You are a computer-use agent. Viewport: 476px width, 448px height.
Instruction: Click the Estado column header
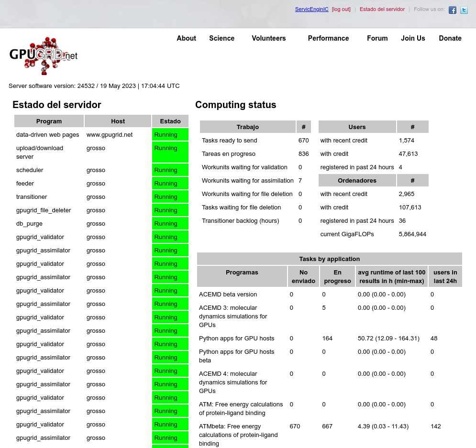[170, 121]
